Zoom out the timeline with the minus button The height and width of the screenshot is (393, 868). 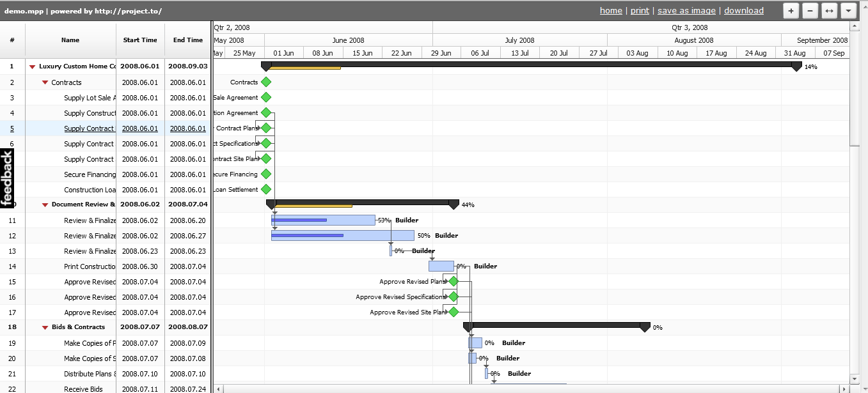point(810,10)
